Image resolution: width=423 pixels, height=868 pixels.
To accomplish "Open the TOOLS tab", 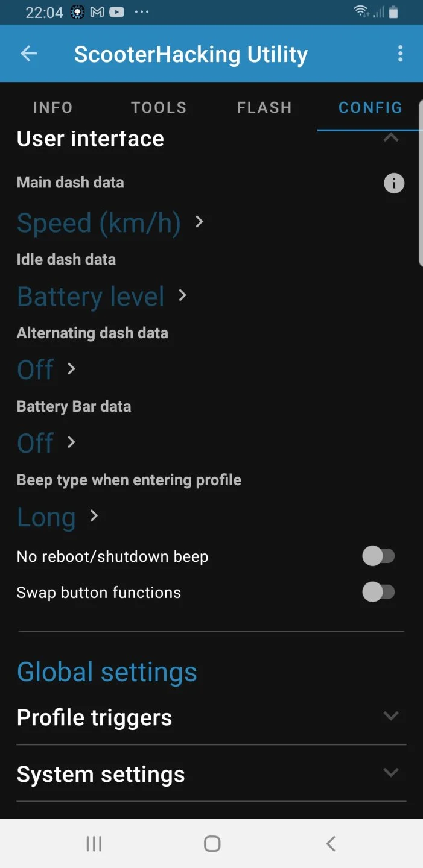I will (159, 107).
